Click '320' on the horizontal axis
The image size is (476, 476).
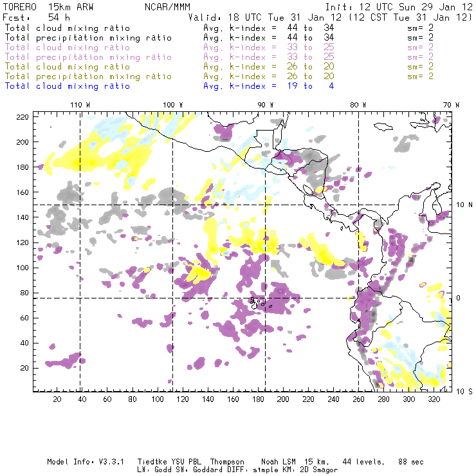tap(434, 399)
